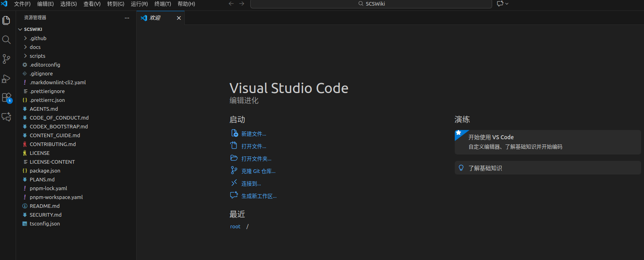Go forward with the right arrow

241,4
